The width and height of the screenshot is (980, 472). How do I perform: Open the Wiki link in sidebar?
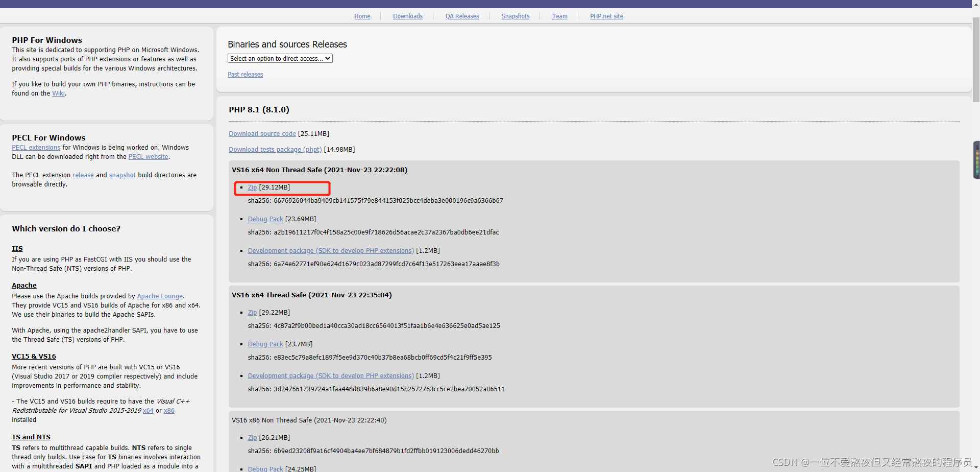coord(58,93)
